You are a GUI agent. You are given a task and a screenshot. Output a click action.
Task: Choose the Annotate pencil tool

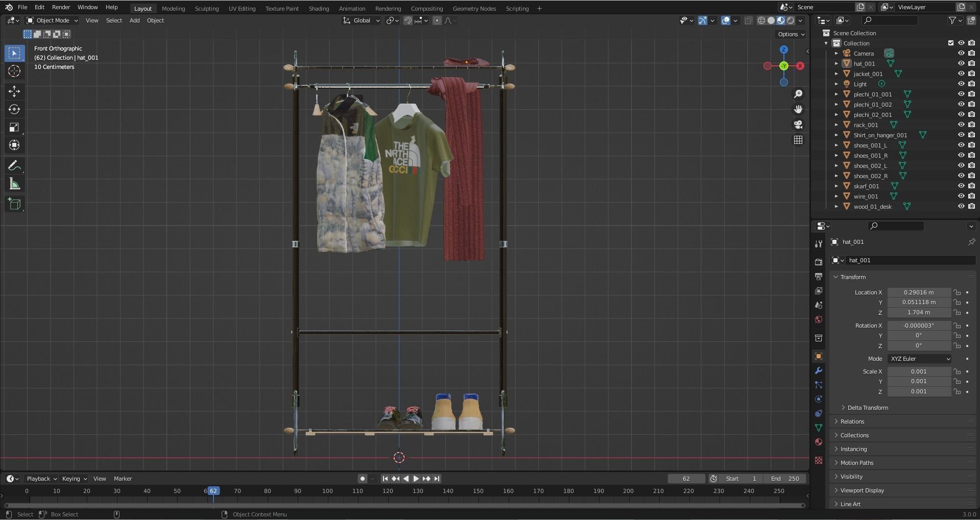point(14,166)
